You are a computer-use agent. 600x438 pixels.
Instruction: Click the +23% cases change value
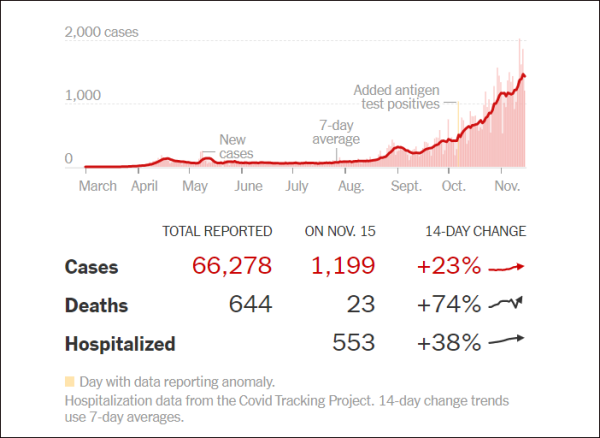(449, 266)
